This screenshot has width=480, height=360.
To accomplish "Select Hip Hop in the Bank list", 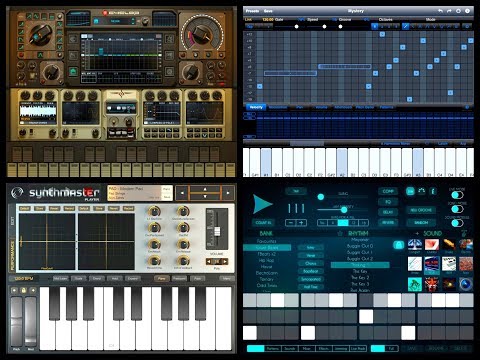I will pos(266,260).
